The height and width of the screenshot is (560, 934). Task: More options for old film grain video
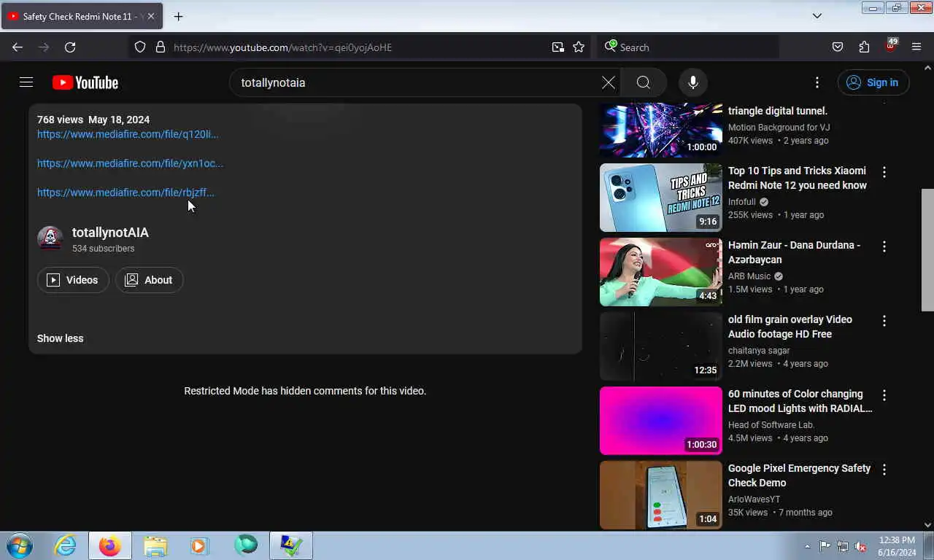coord(884,321)
